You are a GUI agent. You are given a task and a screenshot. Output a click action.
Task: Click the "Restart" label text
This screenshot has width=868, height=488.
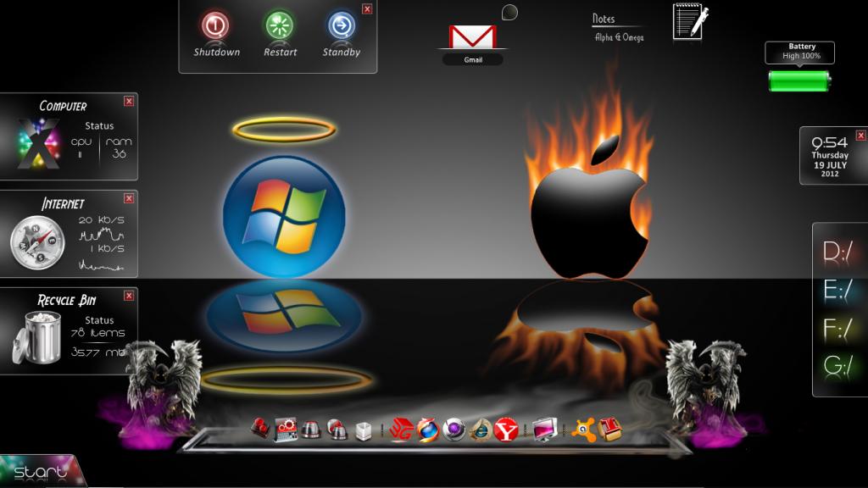click(x=280, y=52)
